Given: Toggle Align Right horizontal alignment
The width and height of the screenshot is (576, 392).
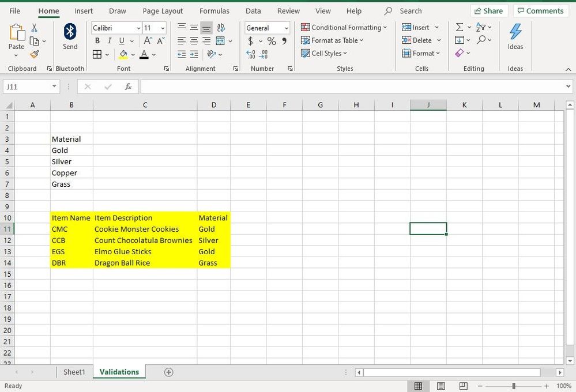Looking at the screenshot, I should (206, 41).
